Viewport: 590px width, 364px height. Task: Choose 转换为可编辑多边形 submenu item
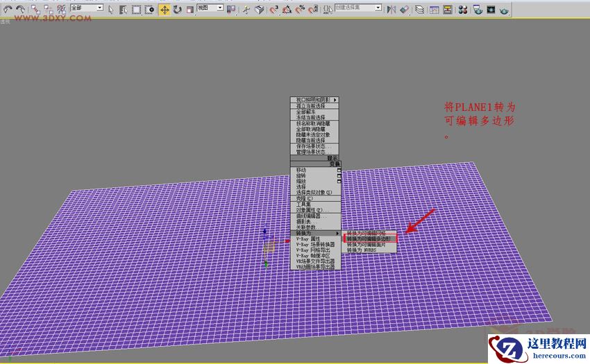[369, 239]
